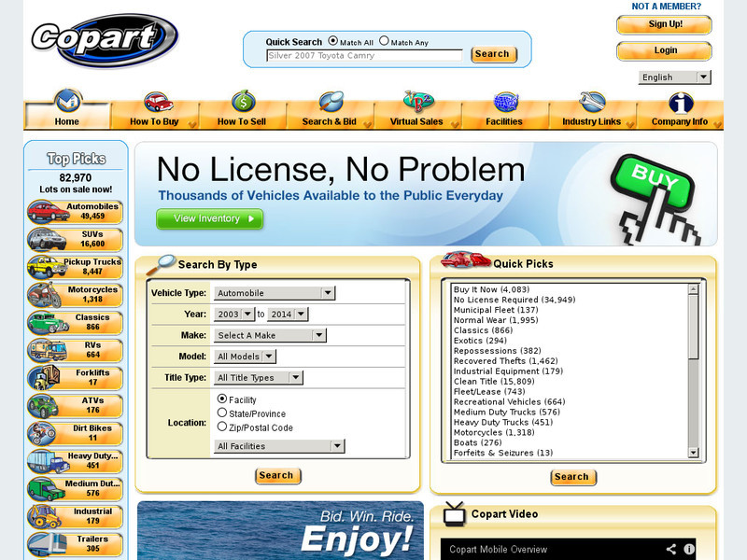Open the 2014 end year dropdown
This screenshot has height=560, width=747.
(288, 315)
